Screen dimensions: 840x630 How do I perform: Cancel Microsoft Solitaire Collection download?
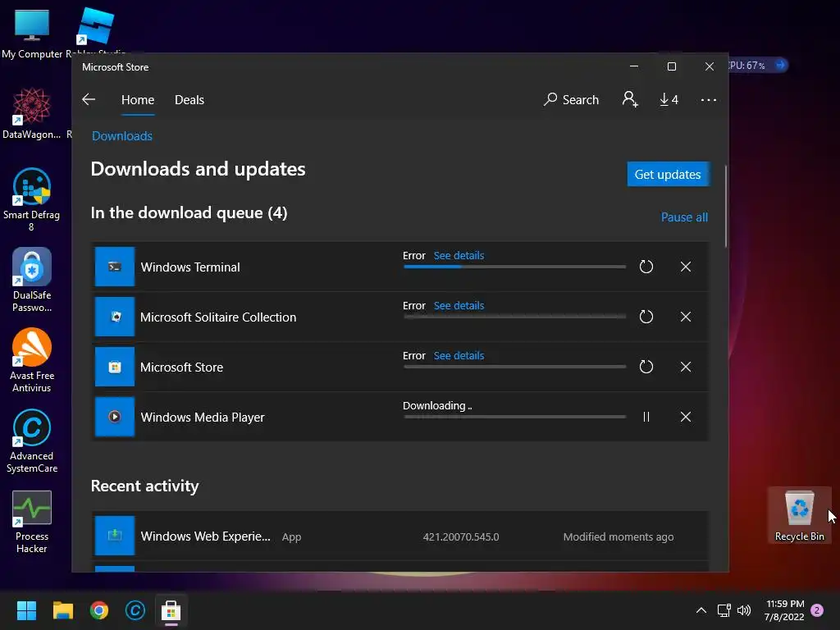pyautogui.click(x=686, y=317)
